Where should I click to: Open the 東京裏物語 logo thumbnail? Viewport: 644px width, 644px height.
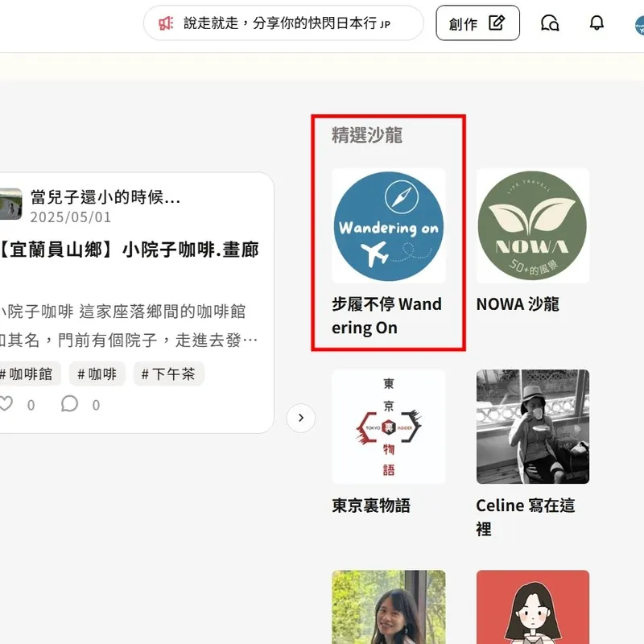point(389,427)
